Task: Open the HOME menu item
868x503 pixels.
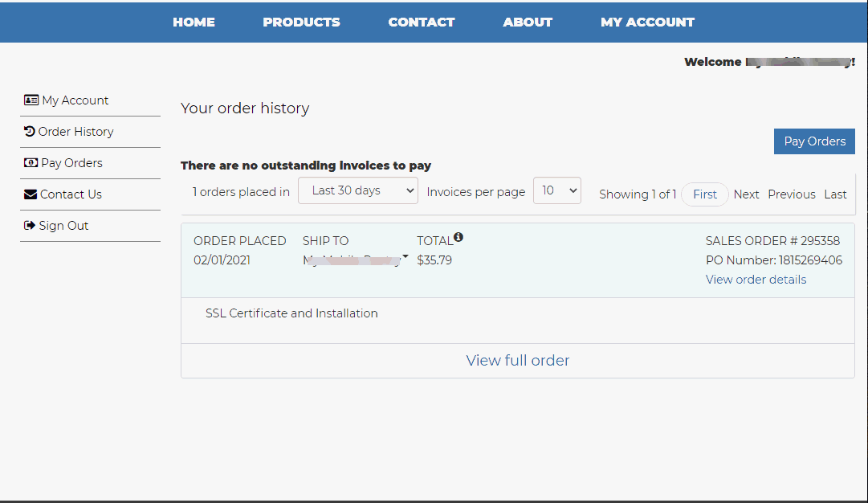Action: [194, 22]
